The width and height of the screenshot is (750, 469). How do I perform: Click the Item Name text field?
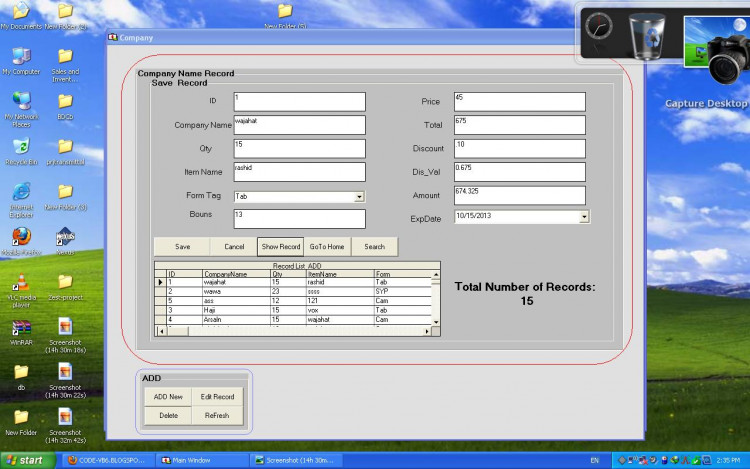tap(299, 172)
